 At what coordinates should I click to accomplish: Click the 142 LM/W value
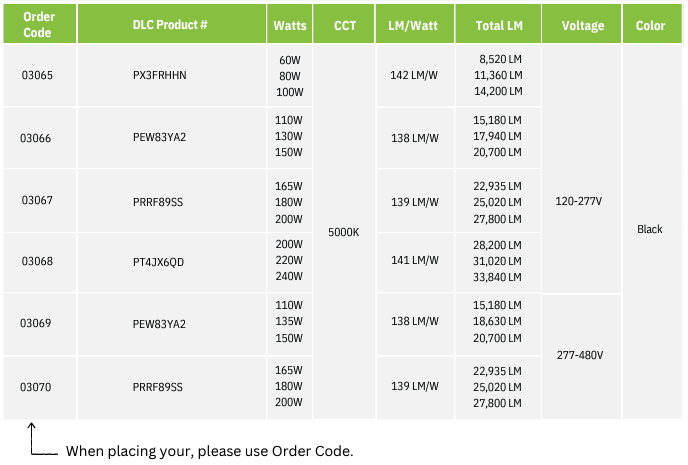[x=414, y=75]
